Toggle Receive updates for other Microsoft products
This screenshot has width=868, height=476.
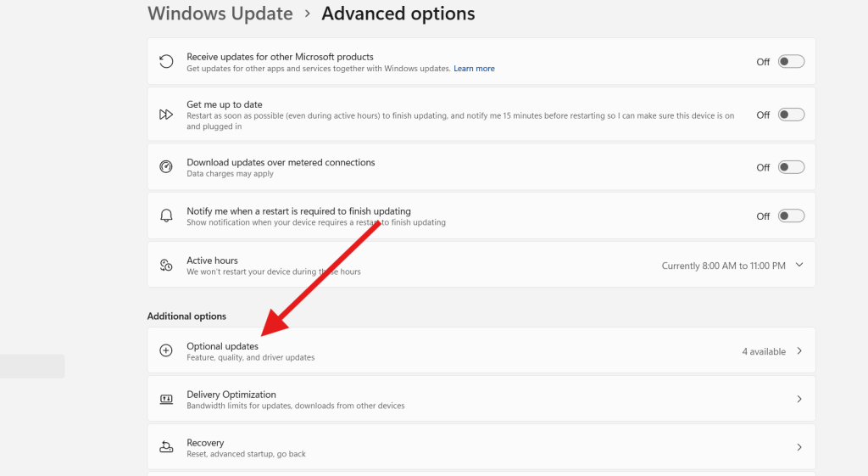pyautogui.click(x=791, y=61)
